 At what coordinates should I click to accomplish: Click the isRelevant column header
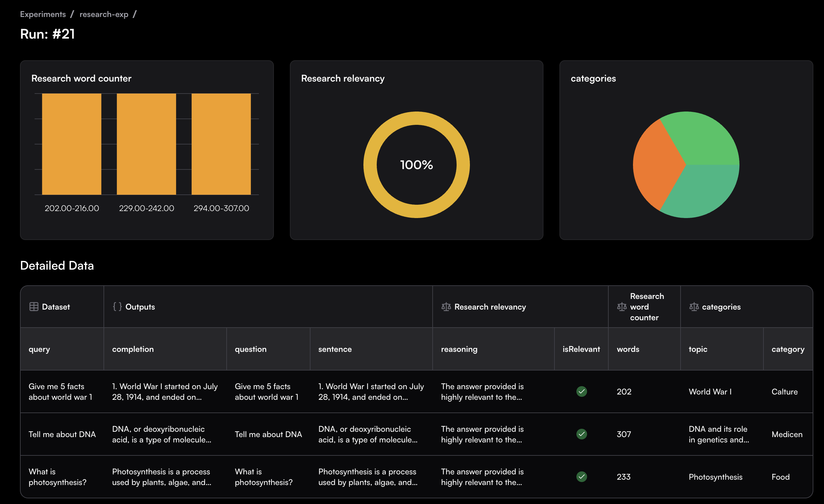pyautogui.click(x=581, y=349)
